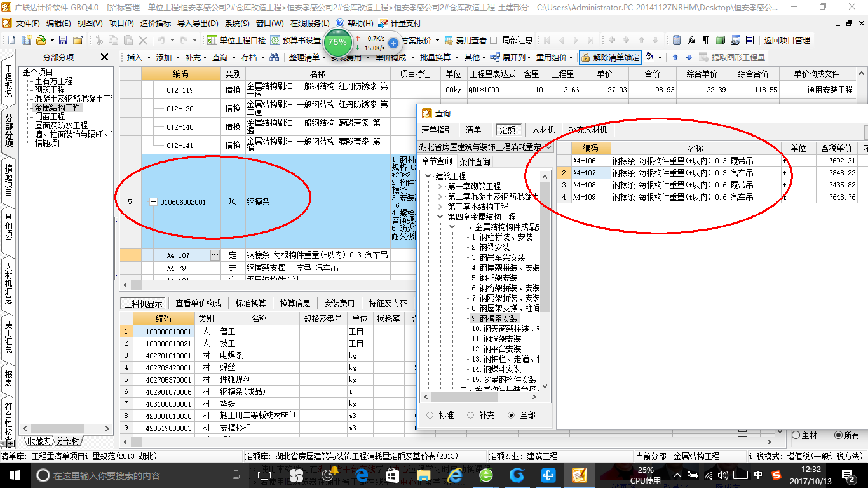This screenshot has height=488, width=868.
Task: Click the paragraph mark icon
Action: coord(705,40)
